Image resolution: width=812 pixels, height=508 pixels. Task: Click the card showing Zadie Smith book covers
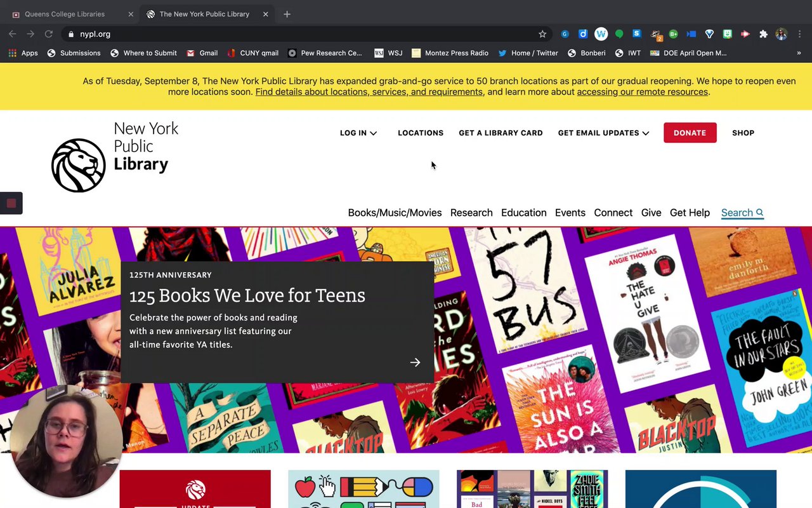point(532,489)
